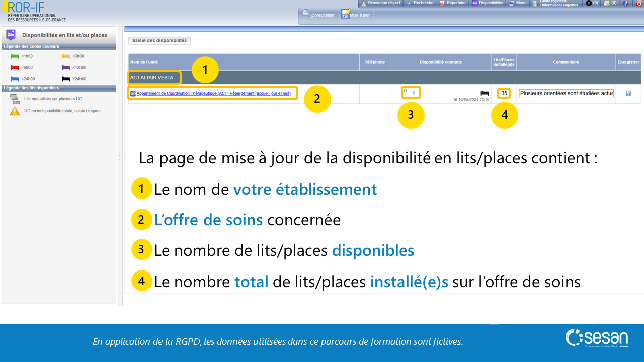Click the black bed icon in availability row
The height and width of the screenshot is (362, 644).
point(485,93)
